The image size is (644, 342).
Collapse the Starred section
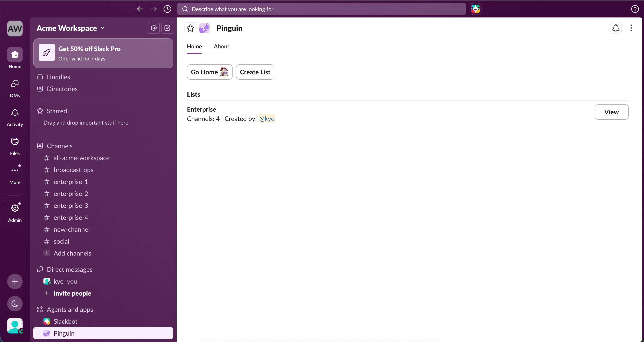[x=57, y=111]
